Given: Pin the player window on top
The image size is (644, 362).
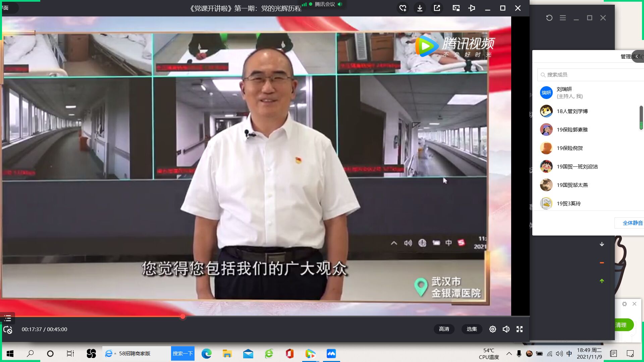Looking at the screenshot, I should [x=472, y=8].
